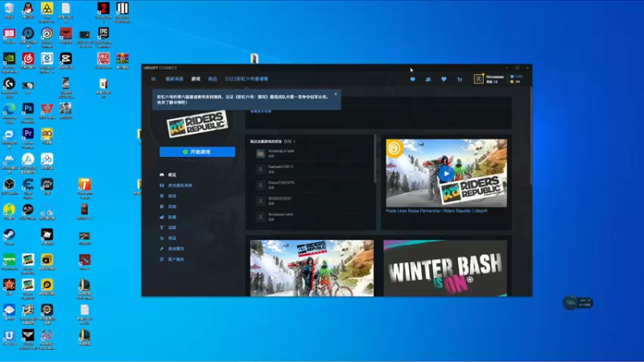
Task: Open the Riders Republic bikers news thumbnail
Action: pyautogui.click(x=312, y=268)
